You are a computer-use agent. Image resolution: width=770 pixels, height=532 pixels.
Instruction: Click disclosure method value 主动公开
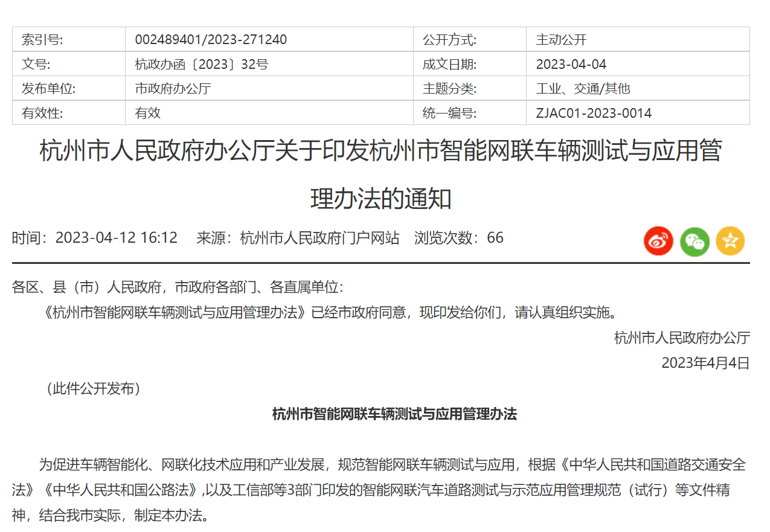[561, 40]
